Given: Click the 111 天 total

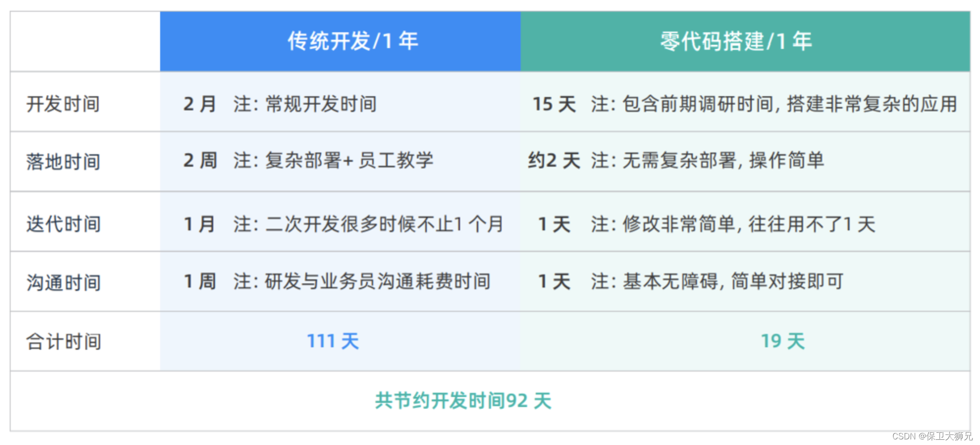Looking at the screenshot, I should pyautogui.click(x=333, y=341).
